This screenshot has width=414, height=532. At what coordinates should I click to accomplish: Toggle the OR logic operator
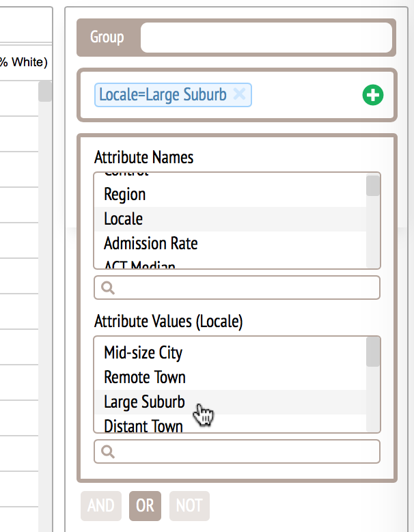click(145, 506)
